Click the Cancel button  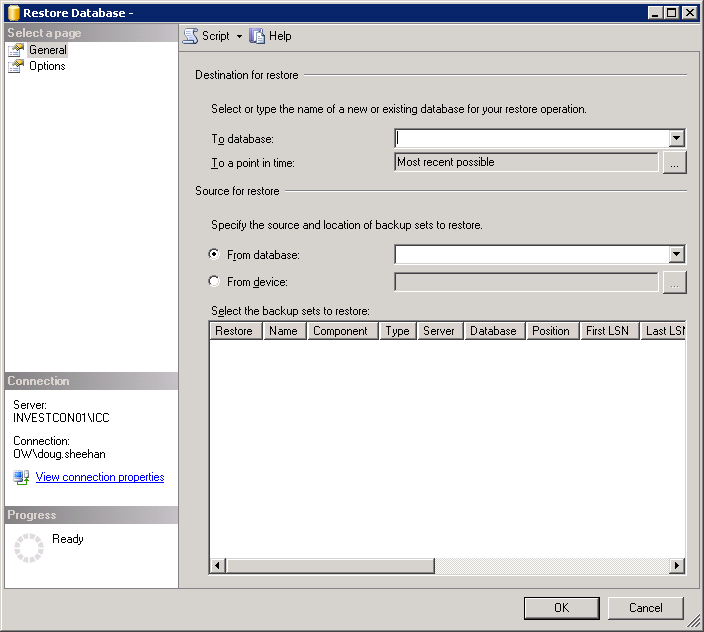pyautogui.click(x=645, y=608)
